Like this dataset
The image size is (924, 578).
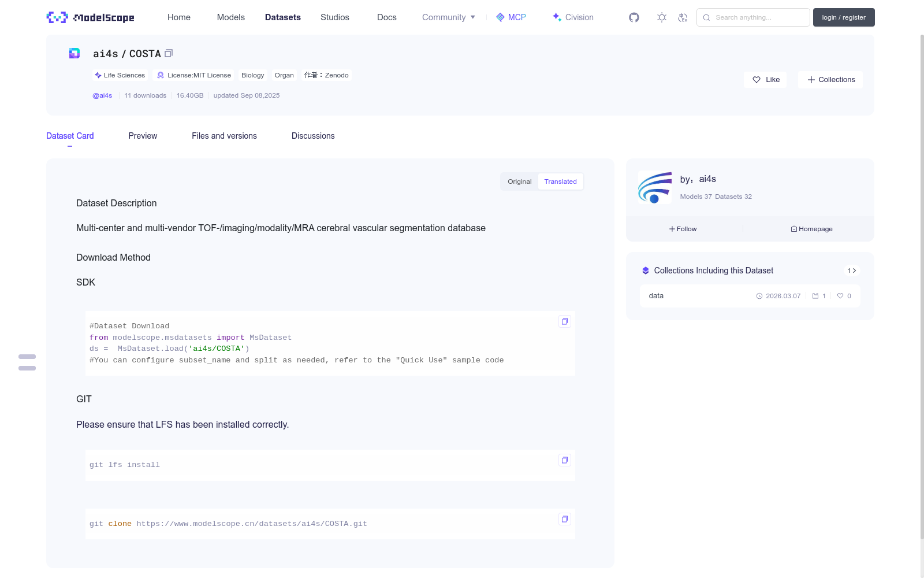[x=765, y=80]
